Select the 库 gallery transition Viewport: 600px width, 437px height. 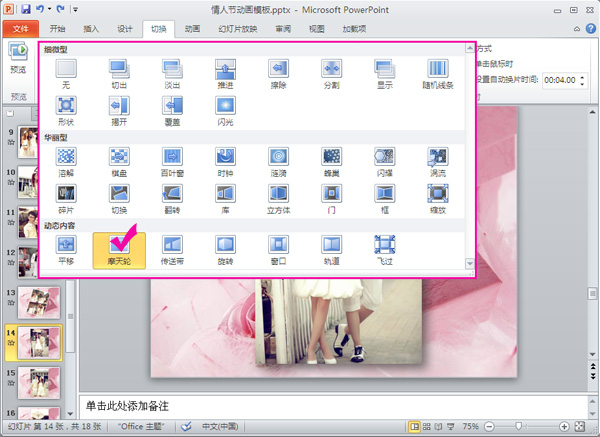pos(225,199)
